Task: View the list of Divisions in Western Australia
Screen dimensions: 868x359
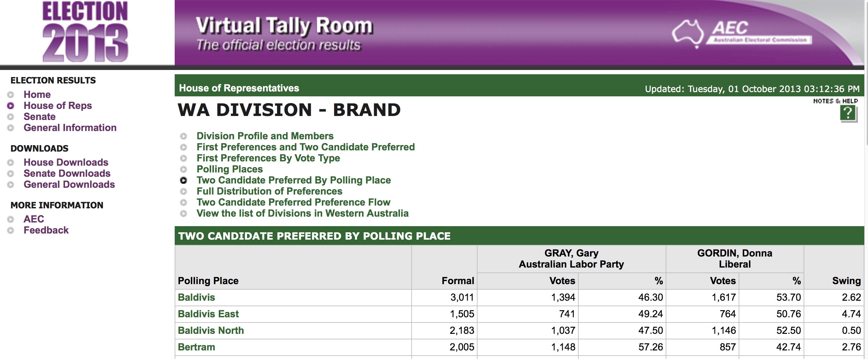Action: [x=302, y=214]
